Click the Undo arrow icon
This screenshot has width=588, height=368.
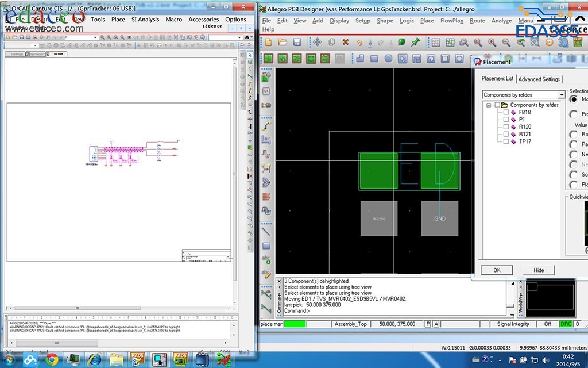[x=359, y=43]
